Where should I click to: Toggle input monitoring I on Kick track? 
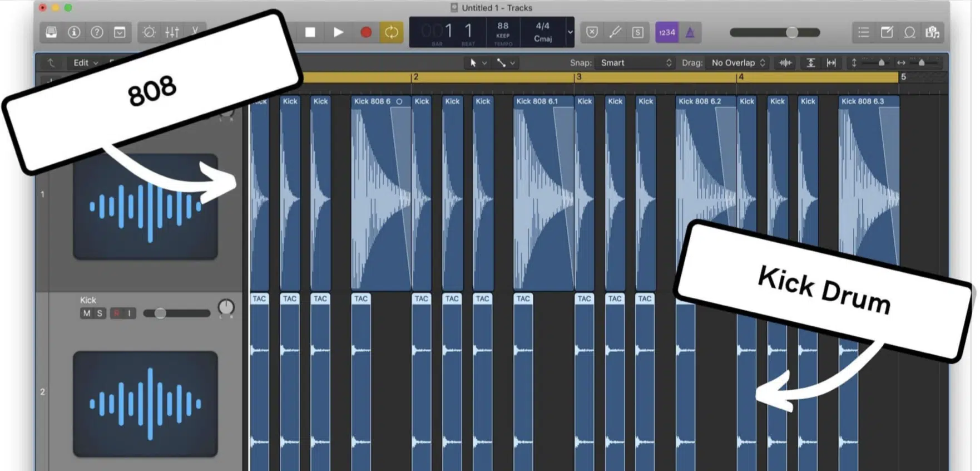[129, 313]
